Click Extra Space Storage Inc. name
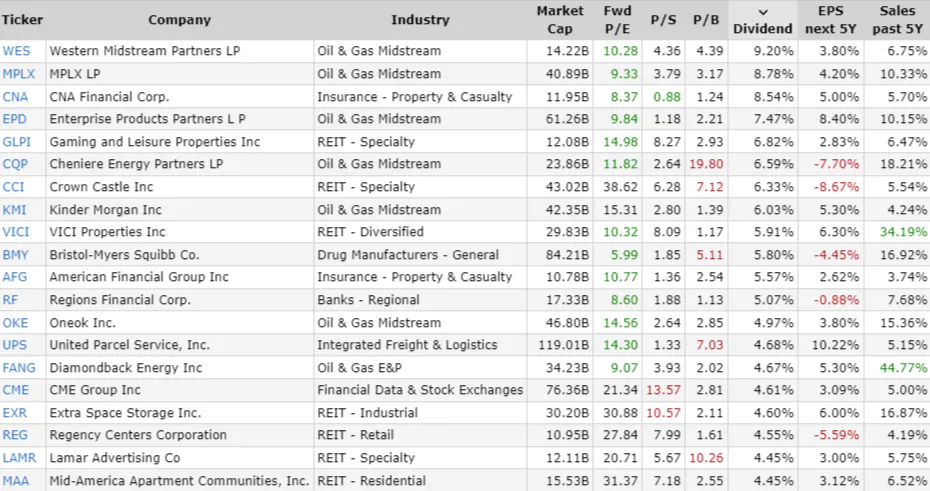The width and height of the screenshot is (930, 491). click(x=125, y=413)
